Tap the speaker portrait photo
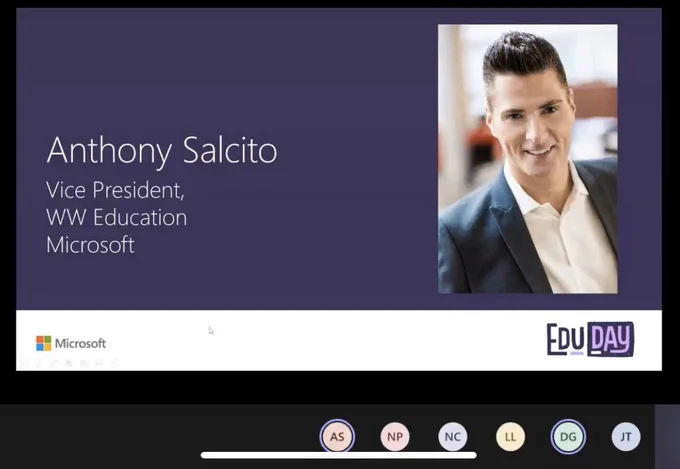This screenshot has height=469, width=680. pos(527,159)
